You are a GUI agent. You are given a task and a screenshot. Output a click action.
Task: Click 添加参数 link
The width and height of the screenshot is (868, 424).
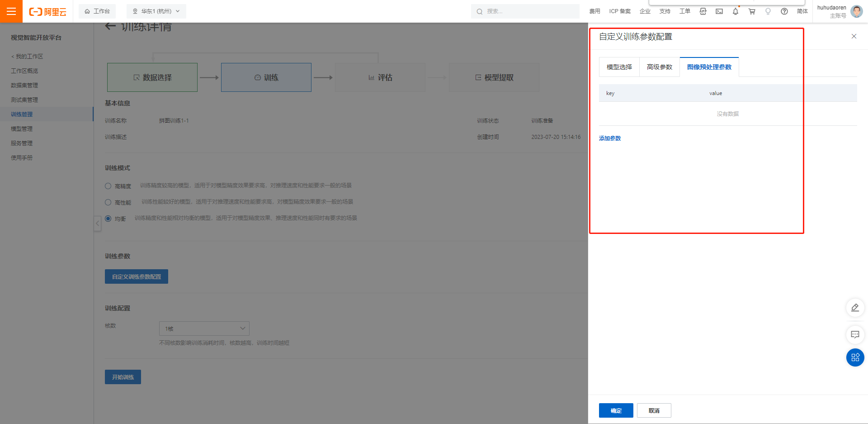tap(610, 138)
